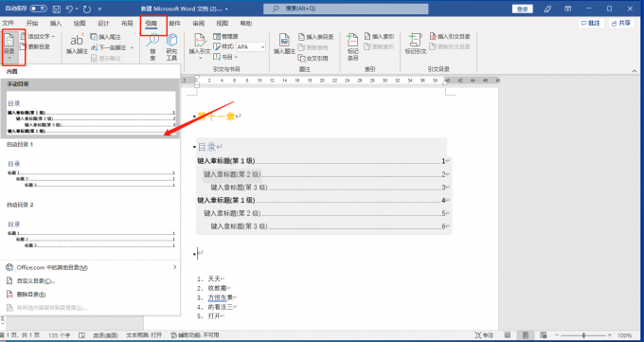Screen dimensions: 644x342
Task: Click the 135 个字 word count
Action: (60, 335)
